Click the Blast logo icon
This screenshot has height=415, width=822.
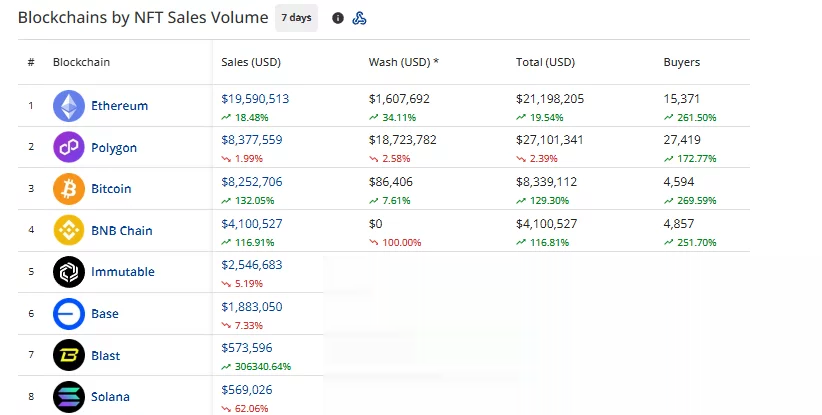point(69,355)
